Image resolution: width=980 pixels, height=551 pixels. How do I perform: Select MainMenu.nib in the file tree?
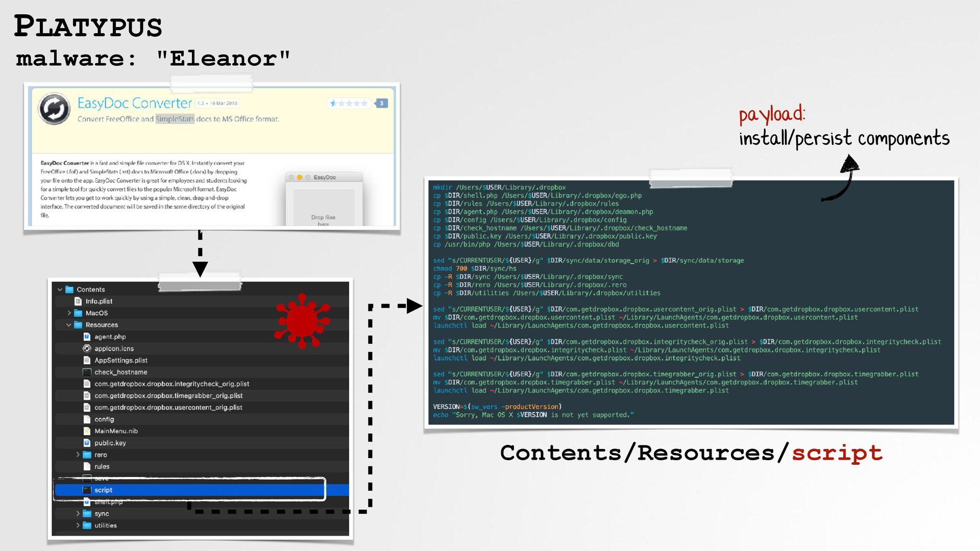click(x=116, y=431)
